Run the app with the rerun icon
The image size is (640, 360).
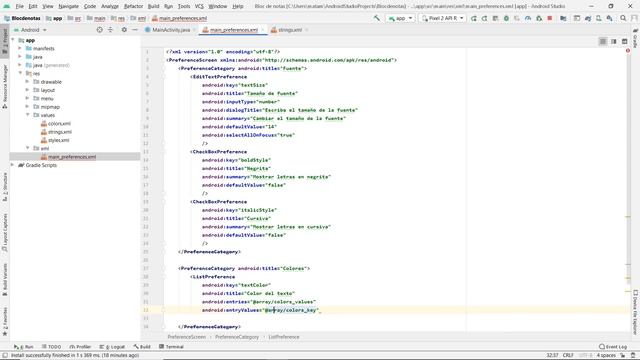pos(473,18)
